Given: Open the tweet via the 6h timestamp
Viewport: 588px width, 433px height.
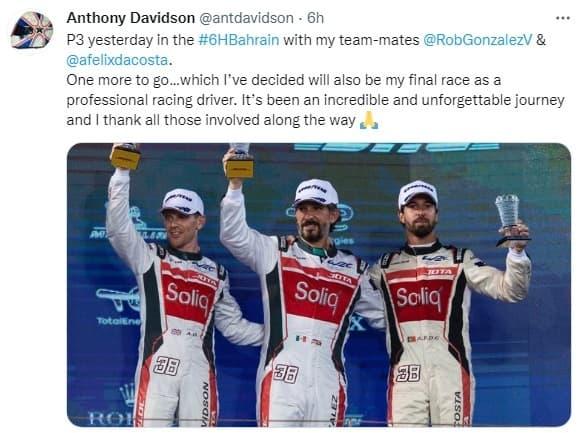Looking at the screenshot, I should pos(315,18).
